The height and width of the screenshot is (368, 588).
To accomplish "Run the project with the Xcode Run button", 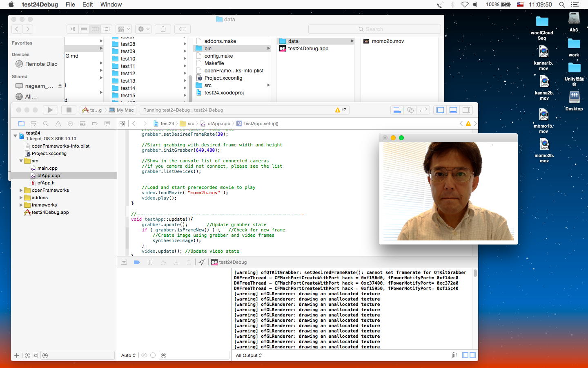I will coord(50,110).
